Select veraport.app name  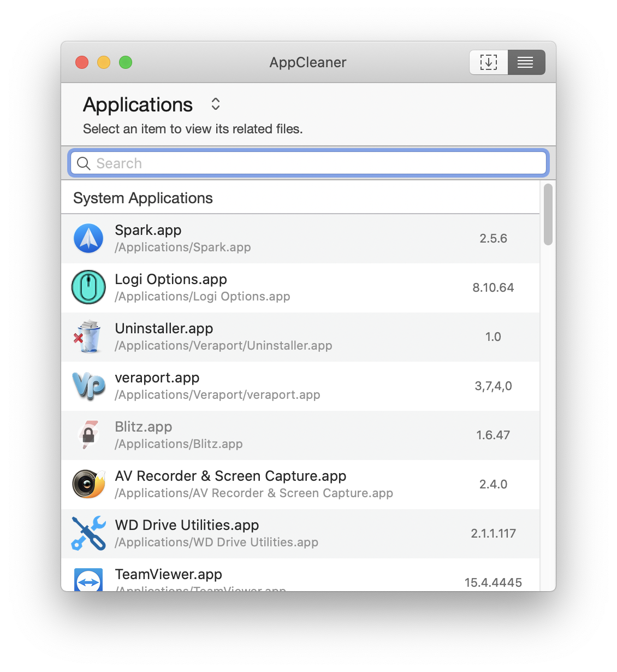[x=157, y=378]
